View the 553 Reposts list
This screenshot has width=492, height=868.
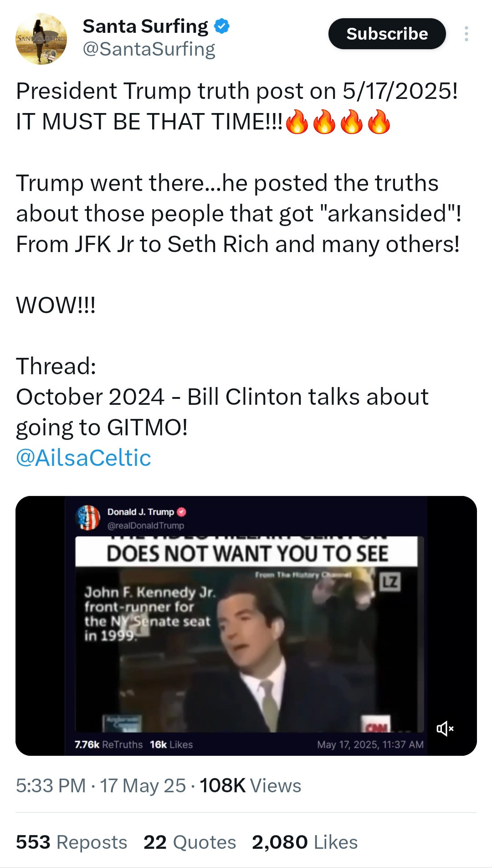(72, 842)
